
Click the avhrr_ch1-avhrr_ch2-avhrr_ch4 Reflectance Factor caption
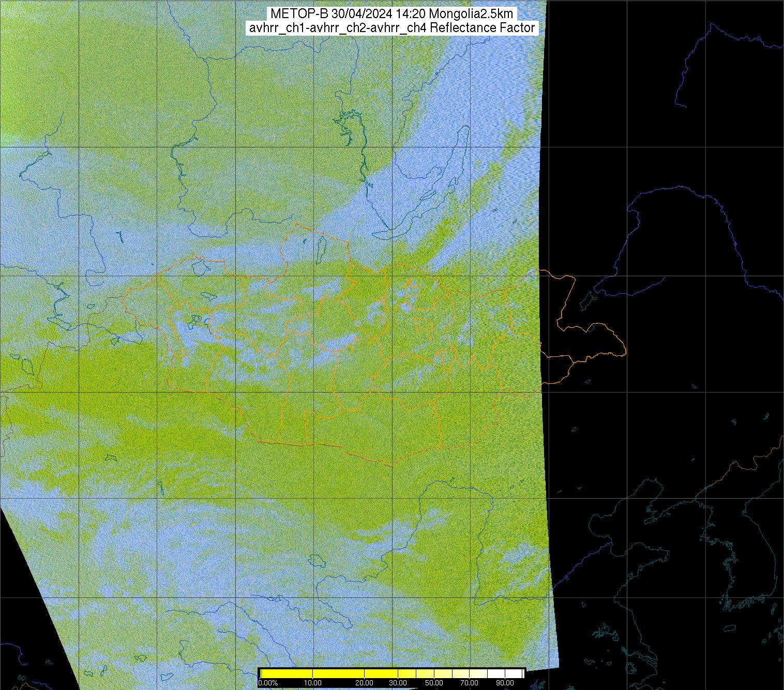(391, 28)
